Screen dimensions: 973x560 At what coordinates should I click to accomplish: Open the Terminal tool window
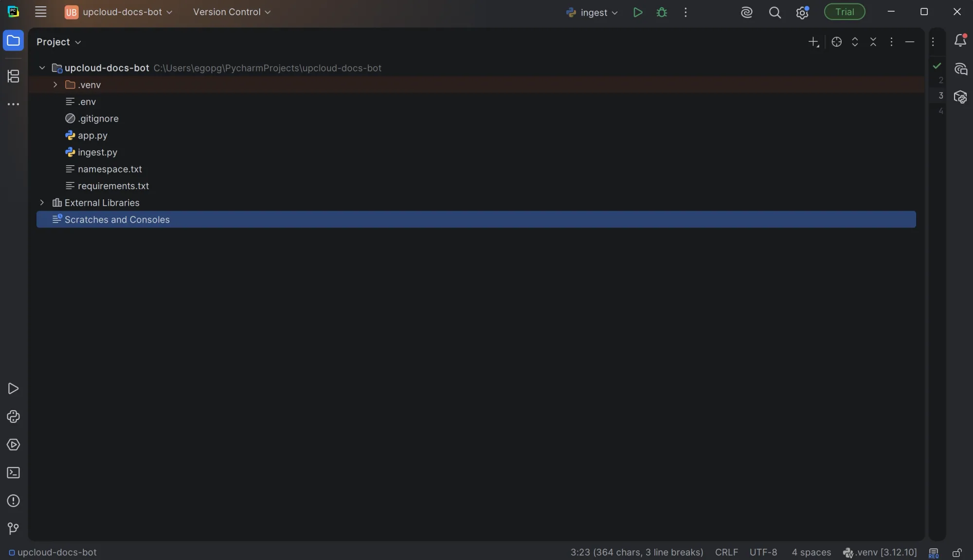point(13,472)
